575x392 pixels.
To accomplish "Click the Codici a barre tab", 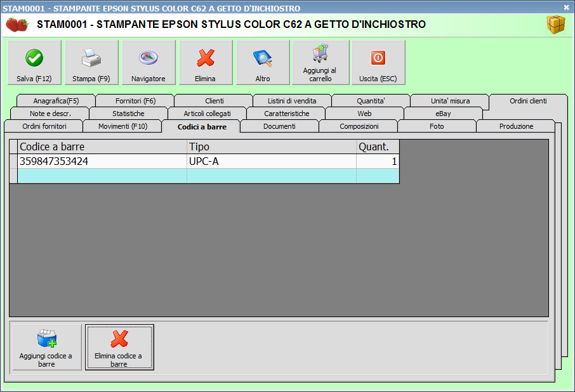I will (202, 126).
